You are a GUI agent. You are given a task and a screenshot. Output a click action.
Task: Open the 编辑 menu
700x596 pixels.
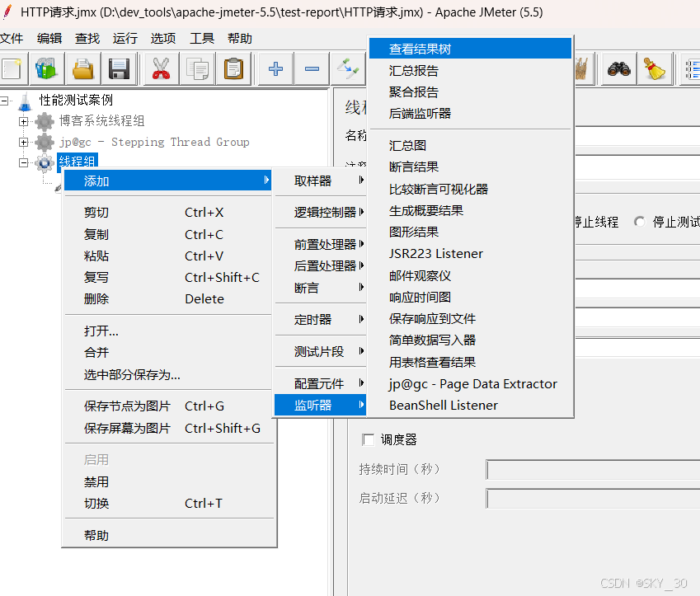[49, 39]
